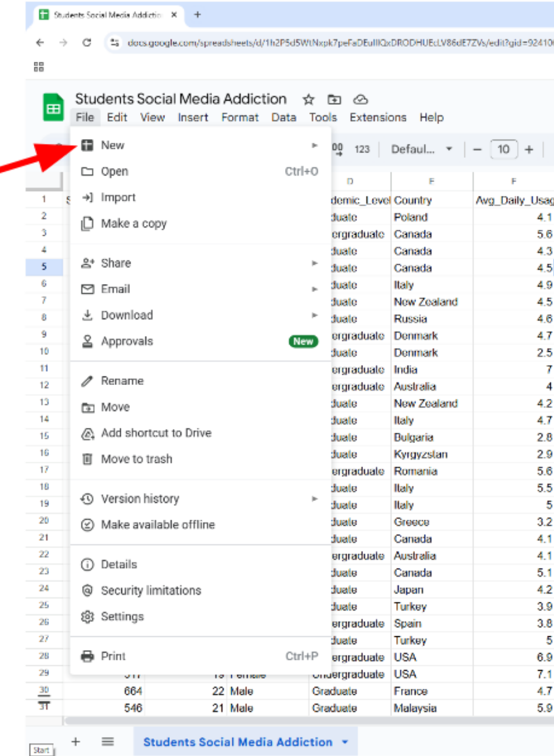Screen dimensions: 554x756
Task: Open the Extensions menu
Action: click(x=377, y=118)
